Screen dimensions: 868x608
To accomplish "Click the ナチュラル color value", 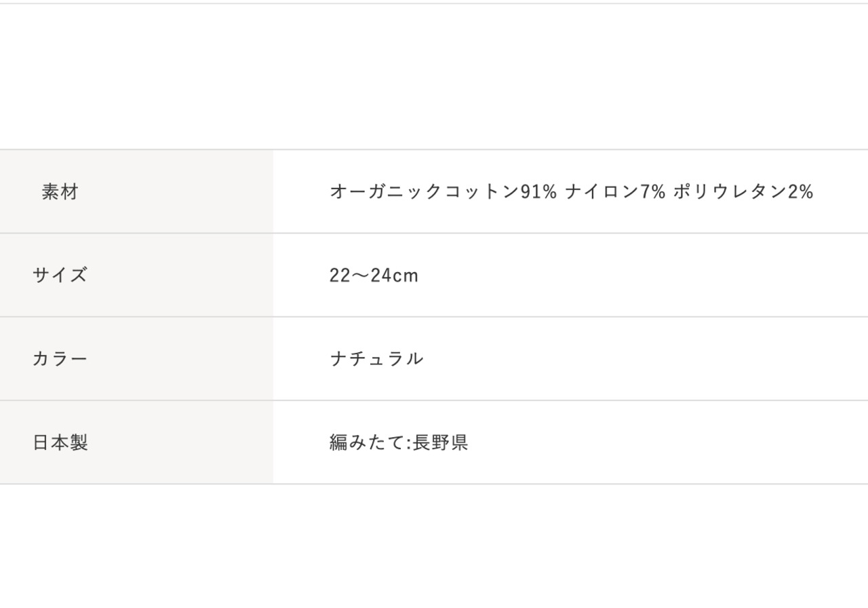I will point(376,359).
